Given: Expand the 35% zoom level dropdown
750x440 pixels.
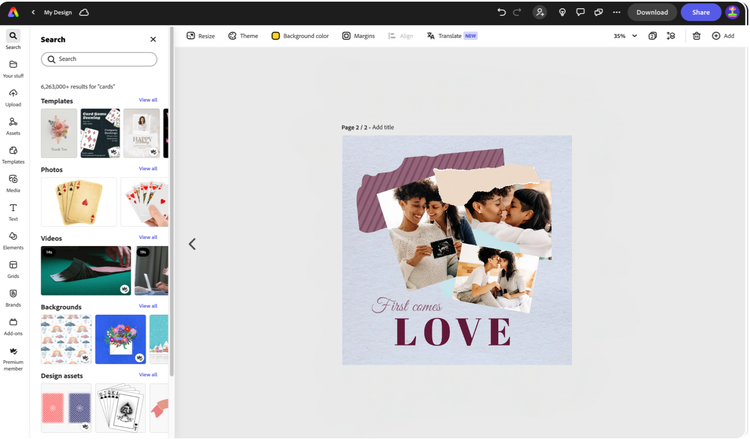Looking at the screenshot, I should pos(626,36).
